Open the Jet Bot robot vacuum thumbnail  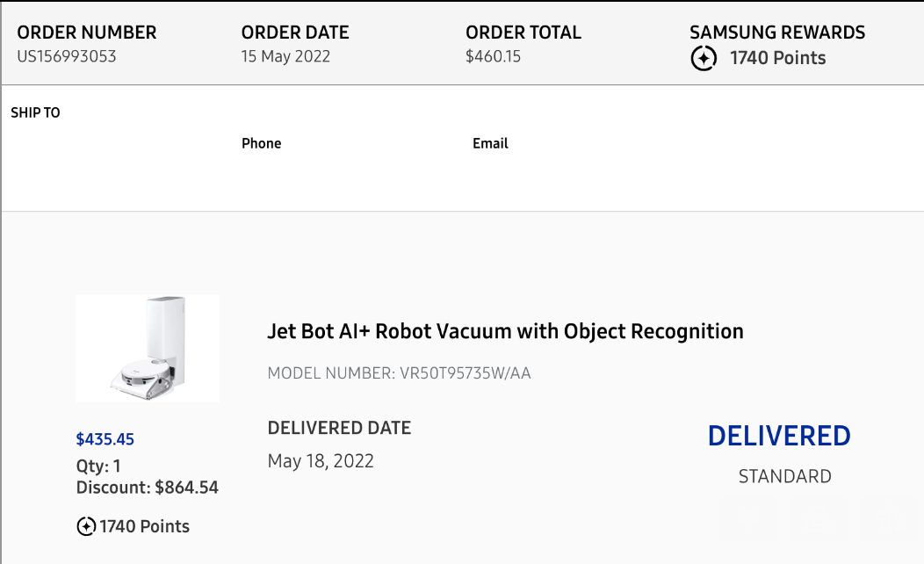pos(148,349)
